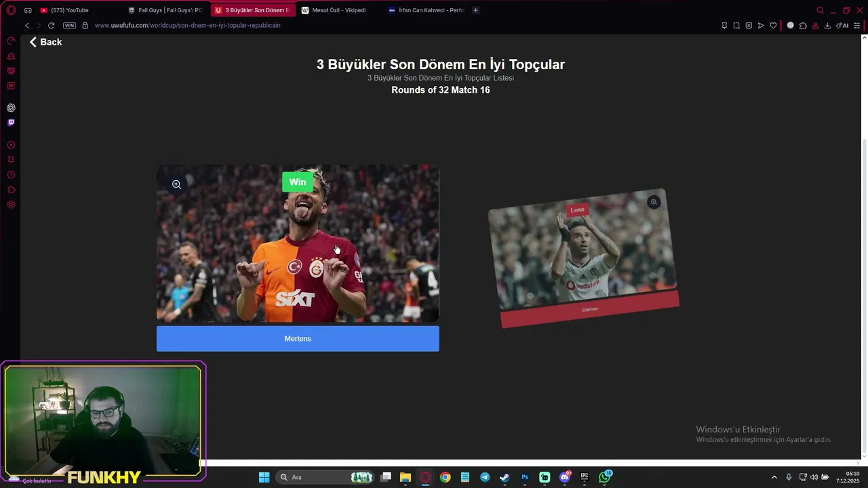Open Photoshop from taskbar

tap(525, 477)
